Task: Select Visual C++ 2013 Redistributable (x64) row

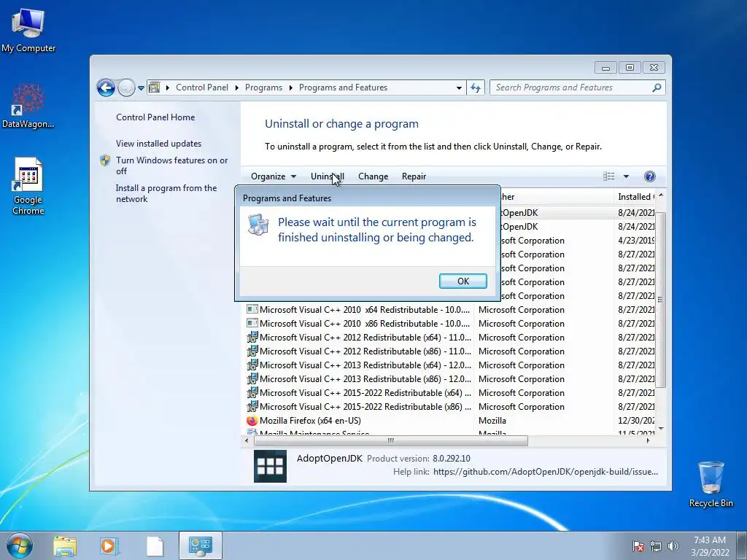Action: pos(450,365)
